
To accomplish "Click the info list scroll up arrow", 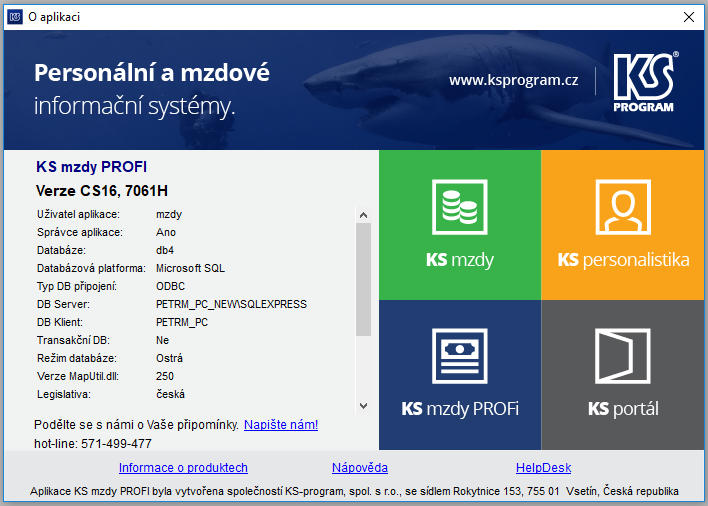I will tap(363, 215).
